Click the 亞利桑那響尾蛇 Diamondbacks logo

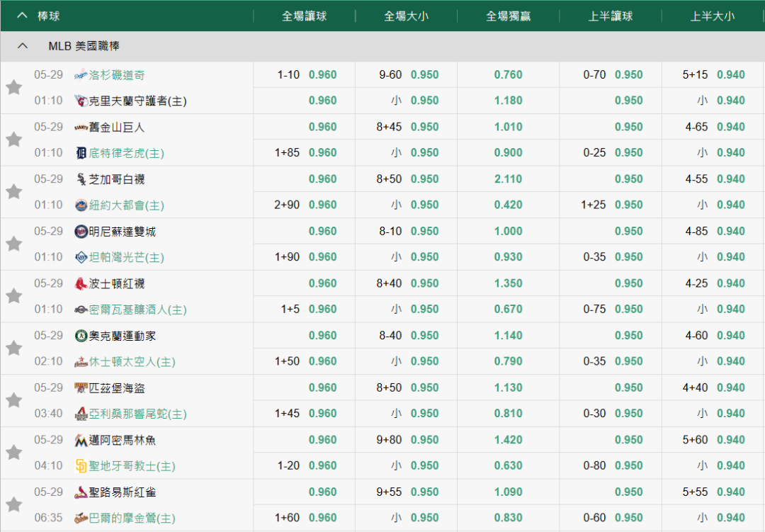point(81,414)
